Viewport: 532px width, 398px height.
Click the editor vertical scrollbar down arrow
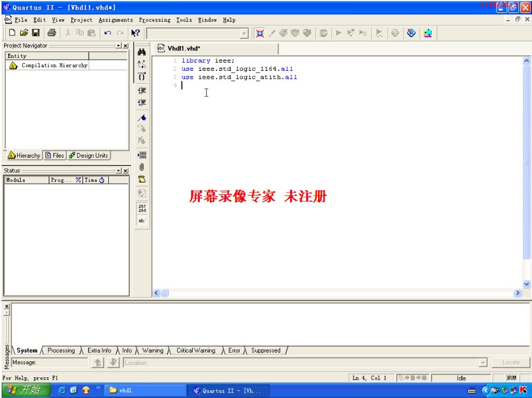pos(526,284)
